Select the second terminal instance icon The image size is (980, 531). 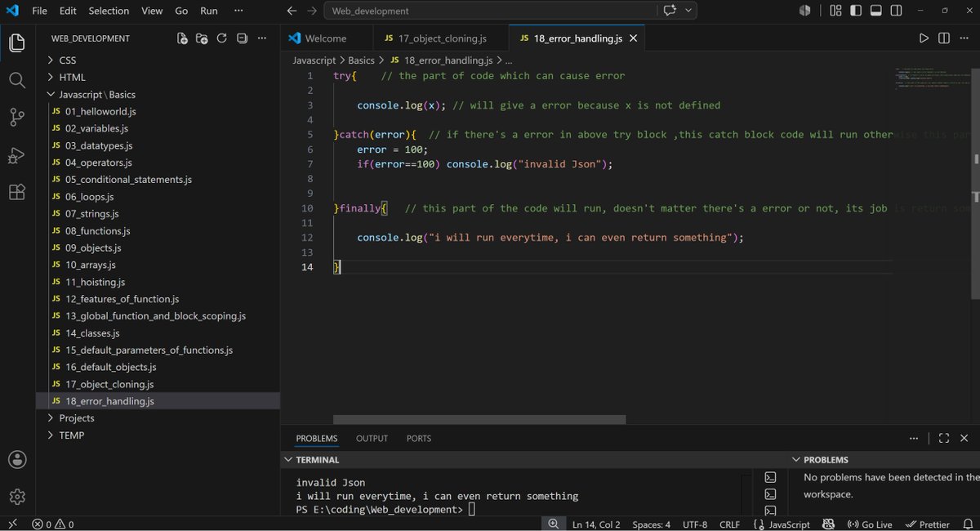pyautogui.click(x=770, y=494)
